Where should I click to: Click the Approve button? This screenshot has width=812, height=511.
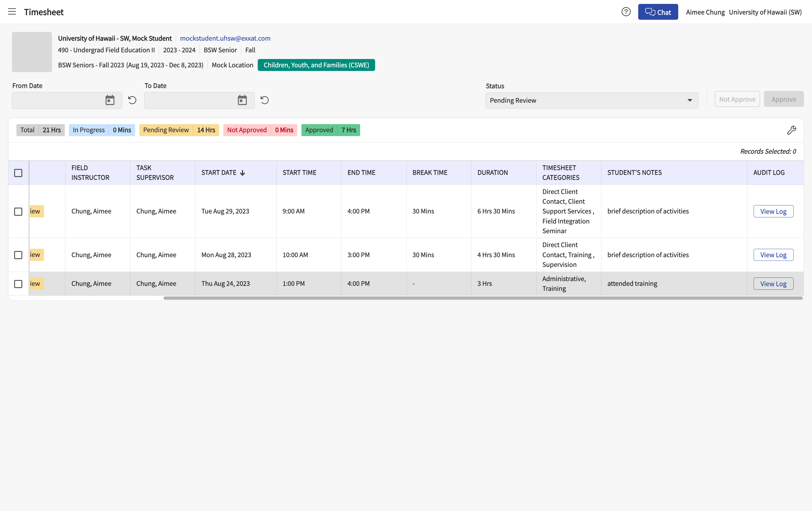(784, 99)
